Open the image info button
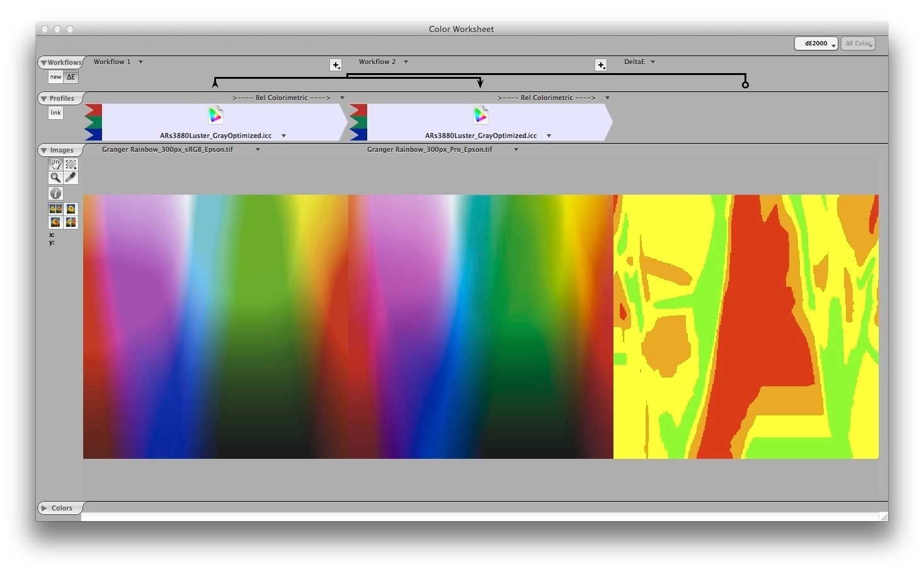924x571 pixels. (55, 193)
